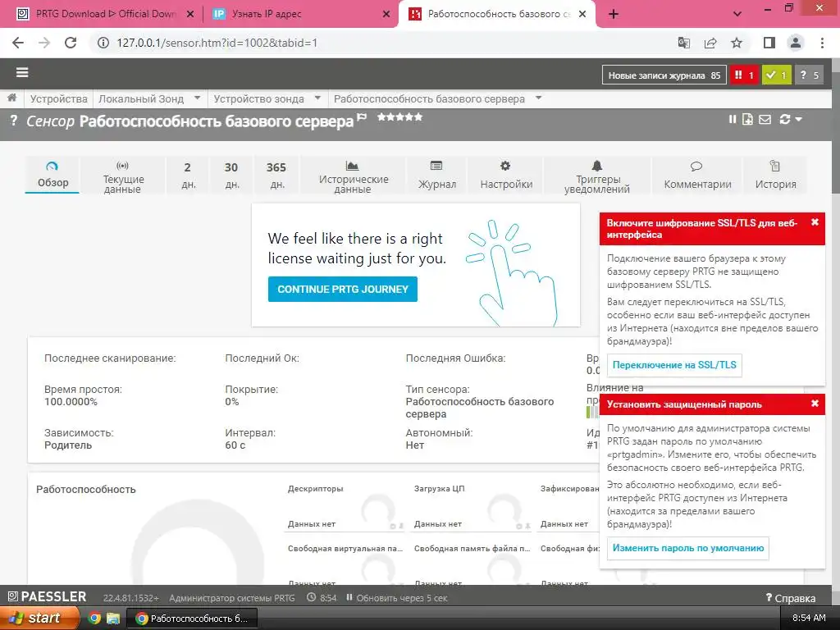The image size is (840, 630).
Task: Click the gray unknown sensors counter showing 5
Action: (809, 75)
